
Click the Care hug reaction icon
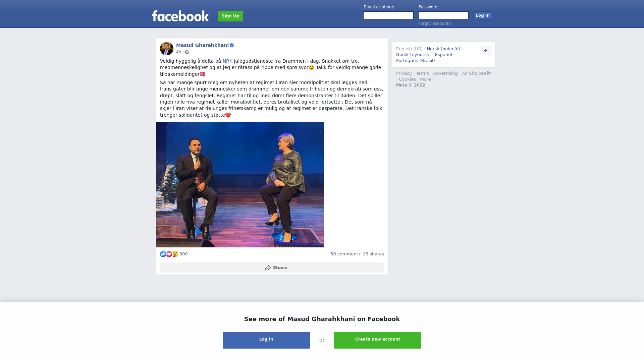pyautogui.click(x=175, y=254)
